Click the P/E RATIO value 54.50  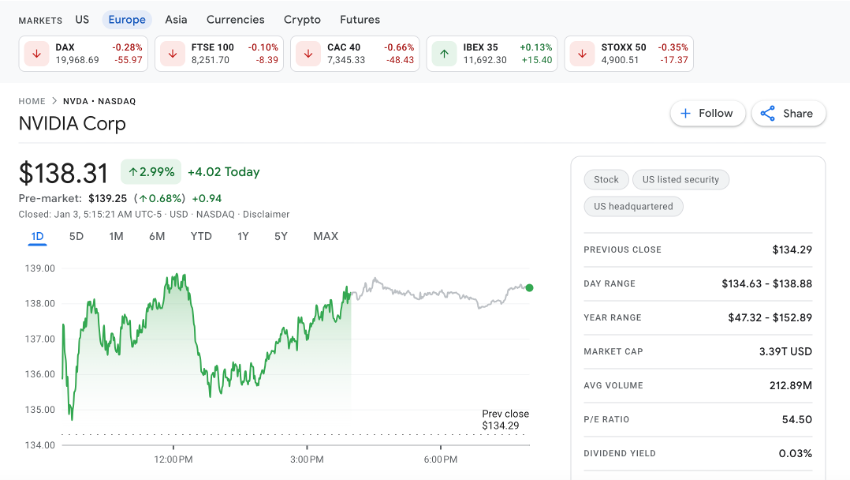pyautogui.click(x=797, y=419)
